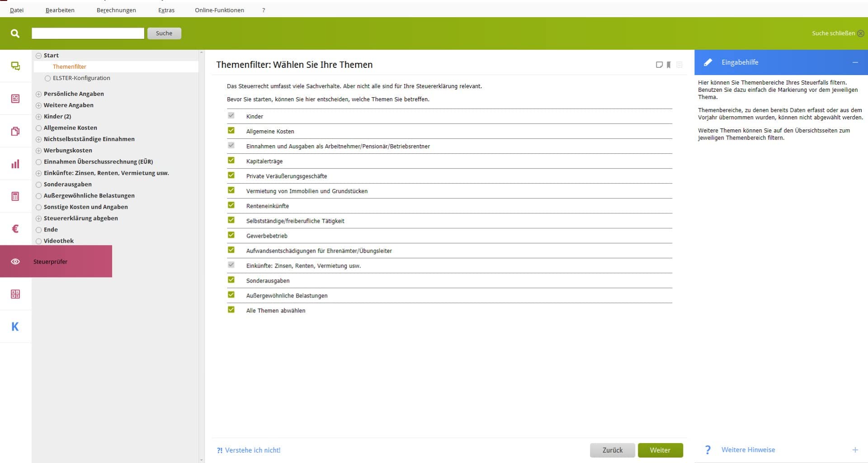Open the Online-Funktionen menu
Viewport: 868px width, 463px height.
pos(219,10)
